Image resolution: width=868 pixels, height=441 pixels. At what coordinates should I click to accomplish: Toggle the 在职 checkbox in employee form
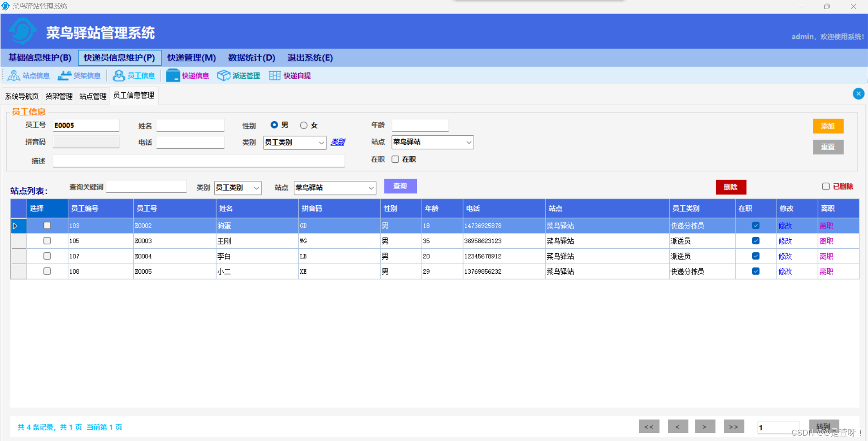coord(395,159)
